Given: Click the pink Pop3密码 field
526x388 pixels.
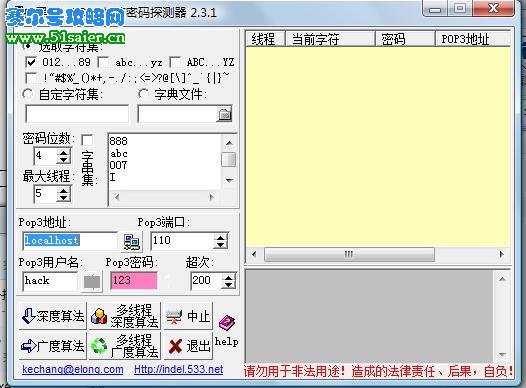Looking at the screenshot, I should pos(134,281).
